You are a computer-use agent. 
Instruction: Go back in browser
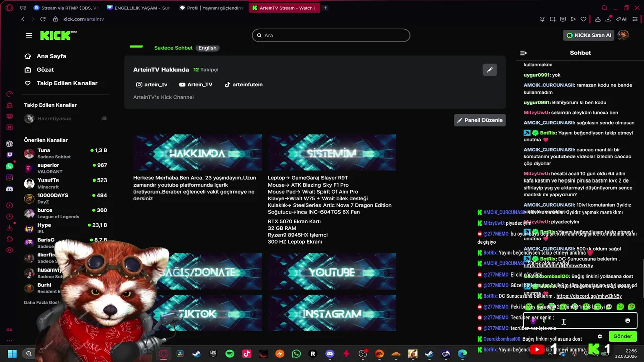[23, 19]
